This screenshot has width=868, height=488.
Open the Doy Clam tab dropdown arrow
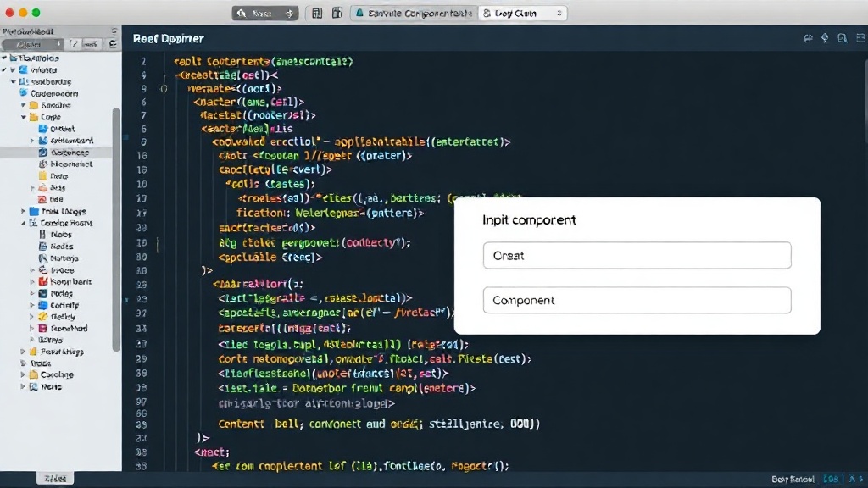click(559, 14)
